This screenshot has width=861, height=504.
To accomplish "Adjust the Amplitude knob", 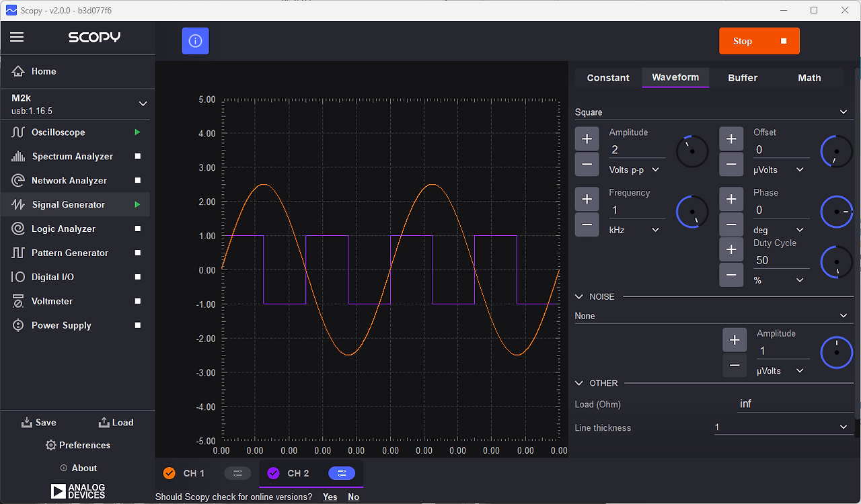I will [692, 152].
